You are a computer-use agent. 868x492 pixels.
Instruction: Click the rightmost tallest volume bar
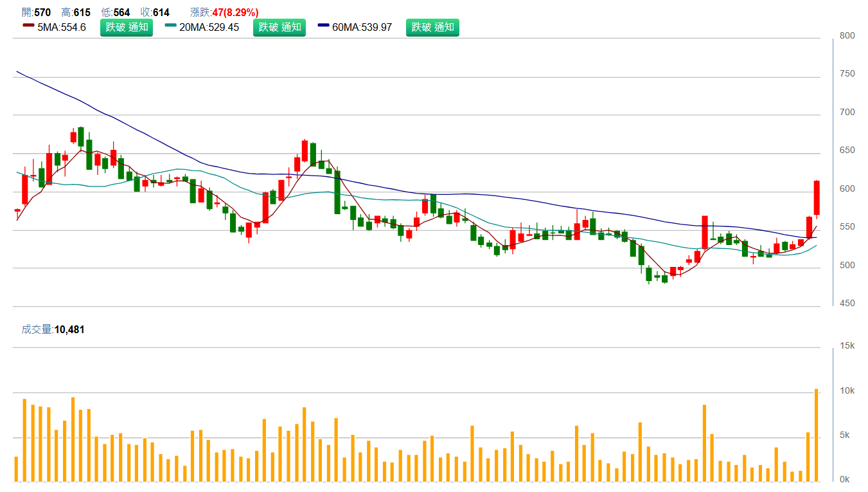[817, 435]
